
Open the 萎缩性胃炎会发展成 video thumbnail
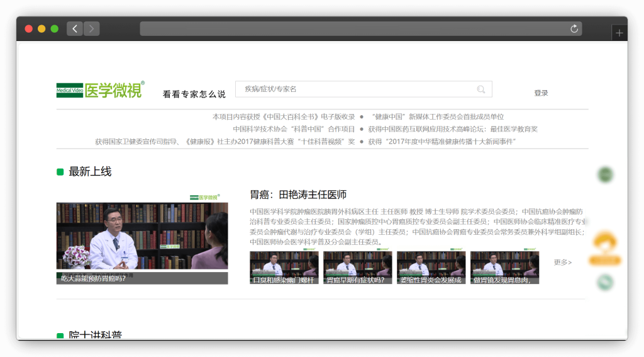pyautogui.click(x=431, y=268)
